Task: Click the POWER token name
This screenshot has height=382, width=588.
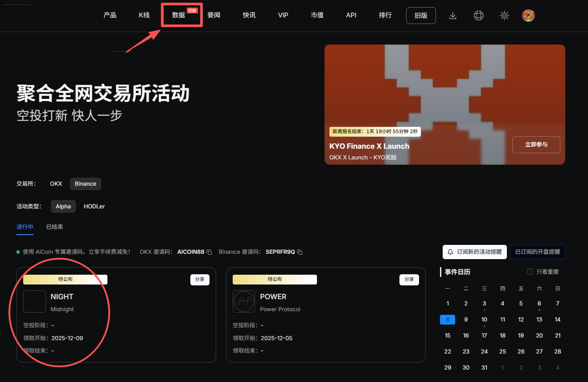Action: 273,297
